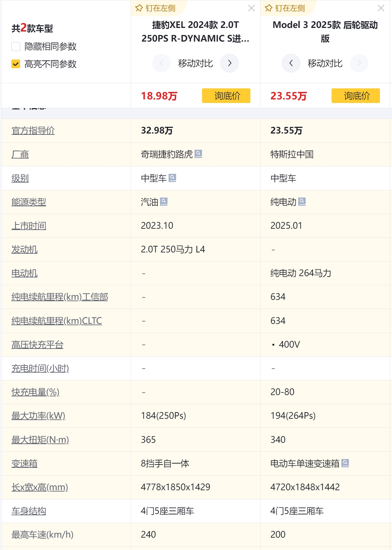The image size is (392, 550).
Task: Open Model 3 2025款 后轮驱动版 title
Action: point(325,32)
